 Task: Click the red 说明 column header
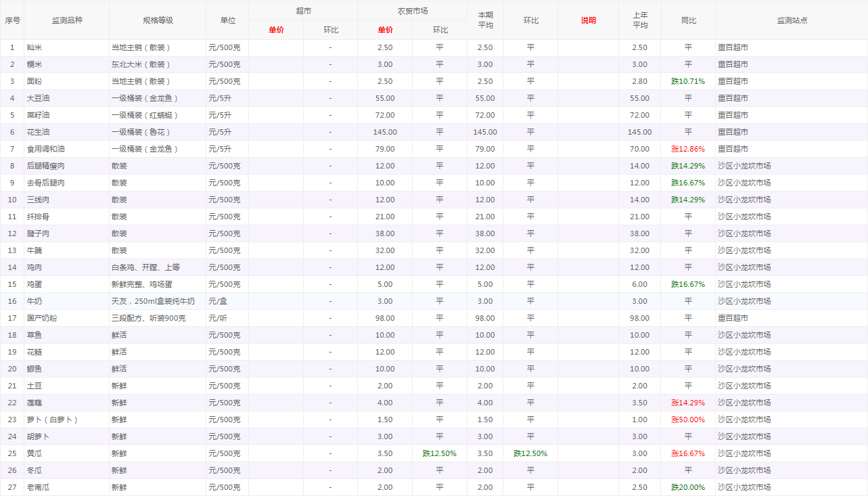[x=588, y=20]
